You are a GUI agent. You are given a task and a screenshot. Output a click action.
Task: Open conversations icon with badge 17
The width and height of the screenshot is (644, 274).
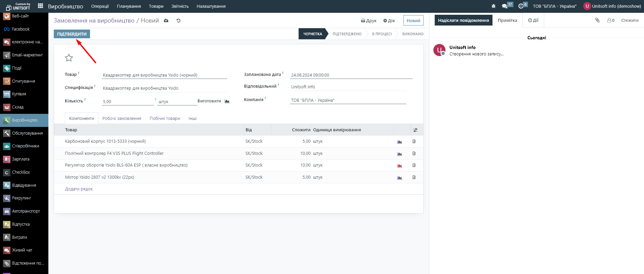pyautogui.click(x=505, y=6)
